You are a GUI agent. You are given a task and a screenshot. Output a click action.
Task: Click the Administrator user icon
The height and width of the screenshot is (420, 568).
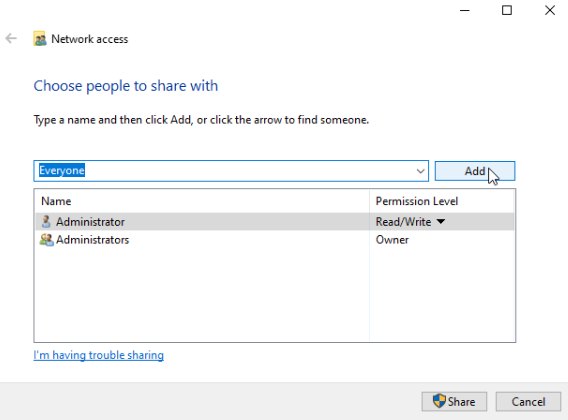pos(46,221)
